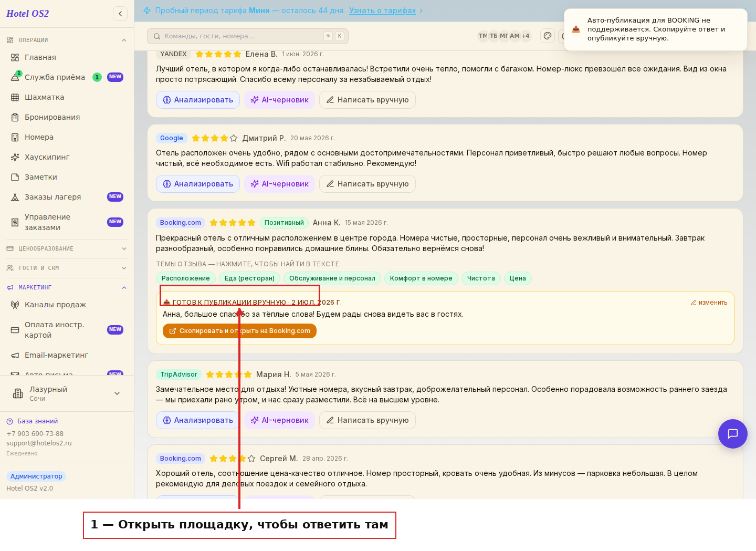Open the chat bubble floating button
756x551 pixels.
pos(732,433)
